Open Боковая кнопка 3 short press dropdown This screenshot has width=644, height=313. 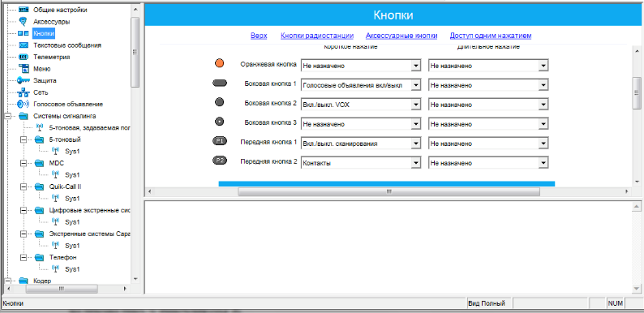tap(415, 124)
